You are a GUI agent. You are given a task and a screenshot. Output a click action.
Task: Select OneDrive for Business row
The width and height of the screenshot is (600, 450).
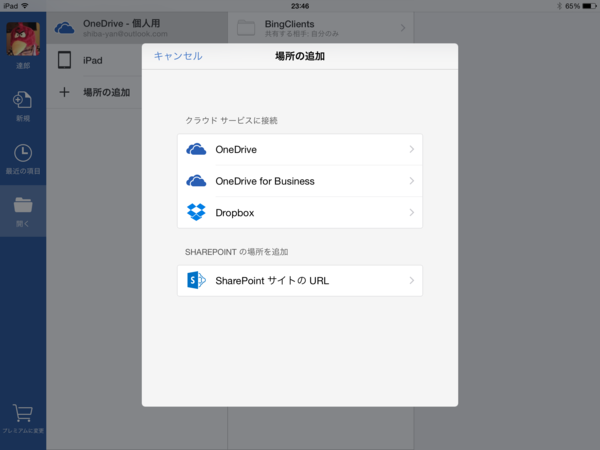coord(300,181)
